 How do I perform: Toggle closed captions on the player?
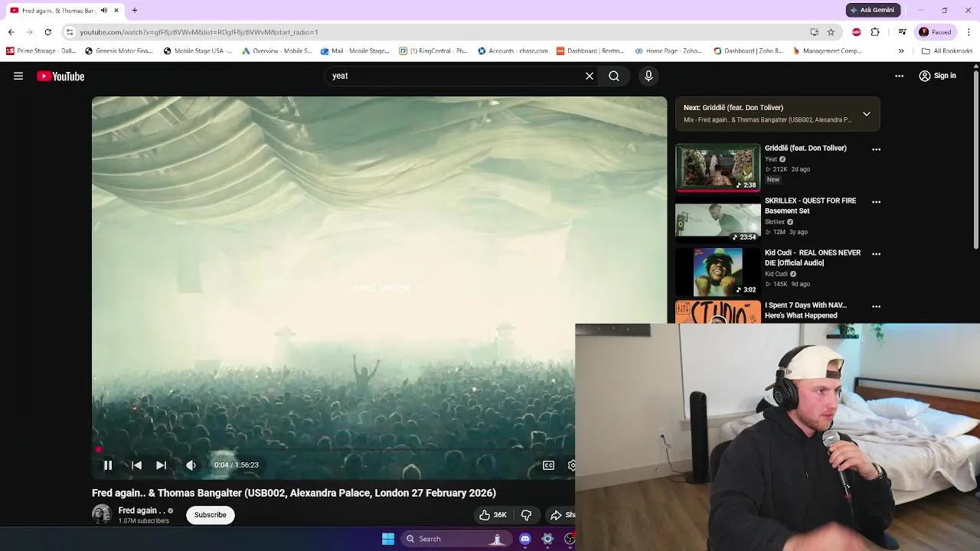click(x=548, y=465)
